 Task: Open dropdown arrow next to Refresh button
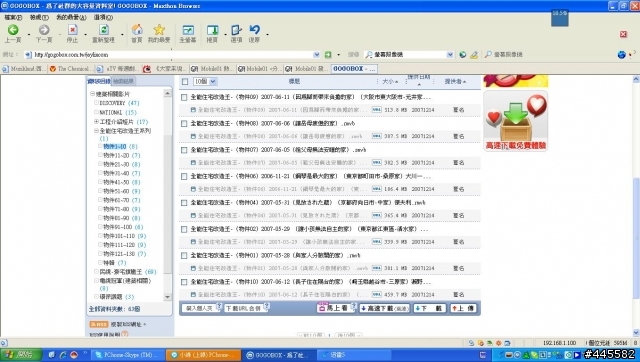point(122,34)
